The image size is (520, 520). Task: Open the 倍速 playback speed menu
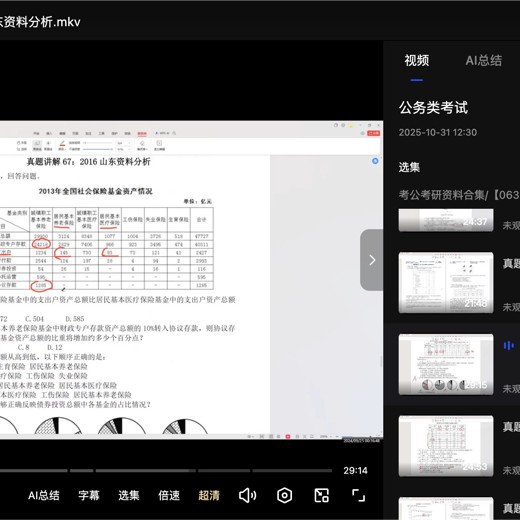pos(169,496)
